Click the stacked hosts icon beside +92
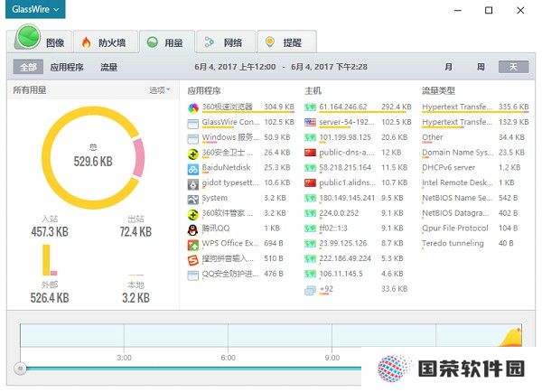 310,290
